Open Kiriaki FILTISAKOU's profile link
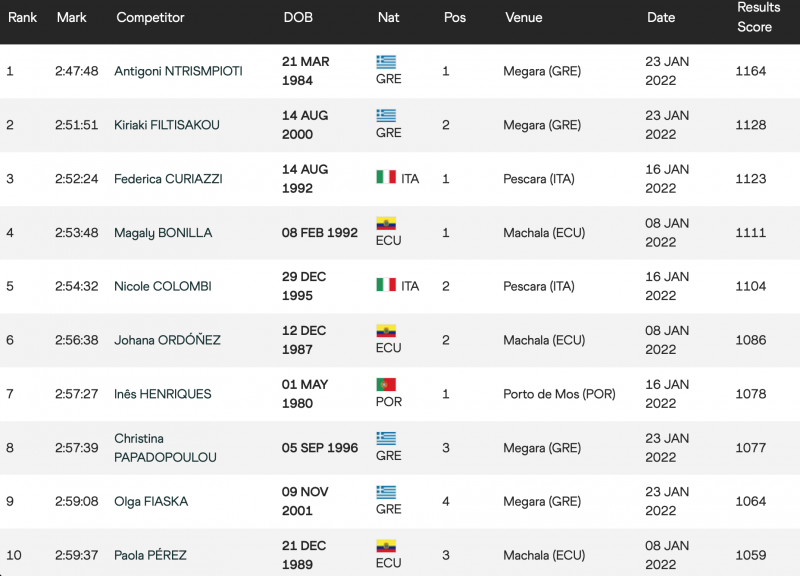800x576 pixels. coord(166,125)
